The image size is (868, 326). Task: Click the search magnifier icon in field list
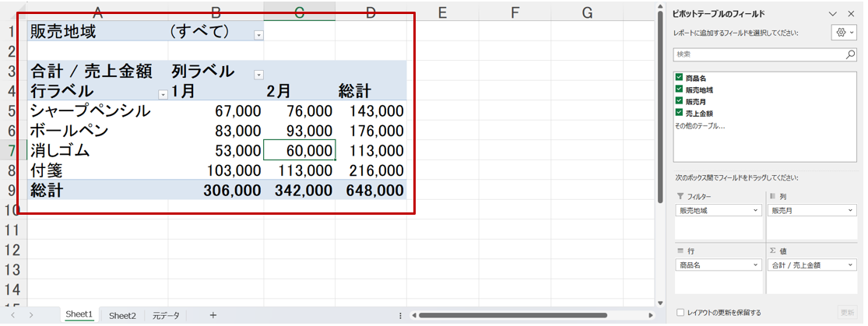tap(850, 55)
